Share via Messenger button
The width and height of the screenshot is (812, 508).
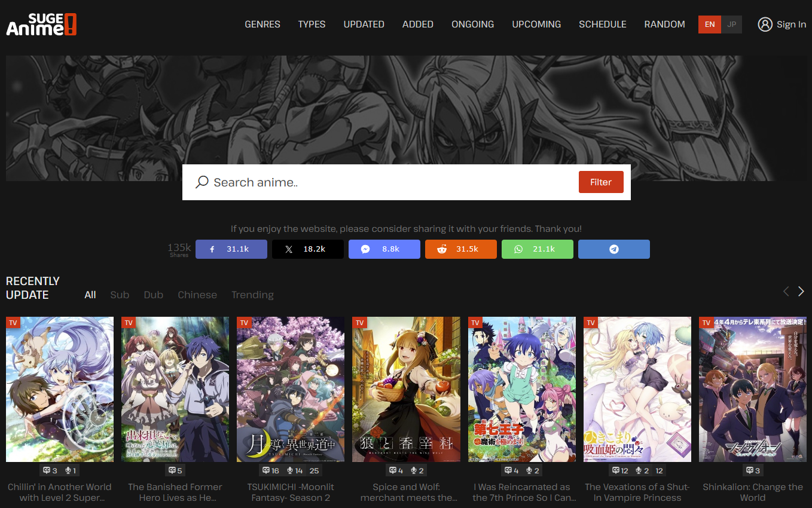click(x=384, y=249)
